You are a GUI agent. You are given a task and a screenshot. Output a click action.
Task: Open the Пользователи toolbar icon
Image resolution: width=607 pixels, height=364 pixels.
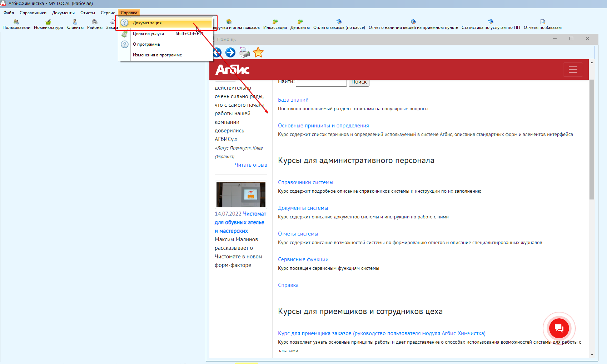click(16, 25)
